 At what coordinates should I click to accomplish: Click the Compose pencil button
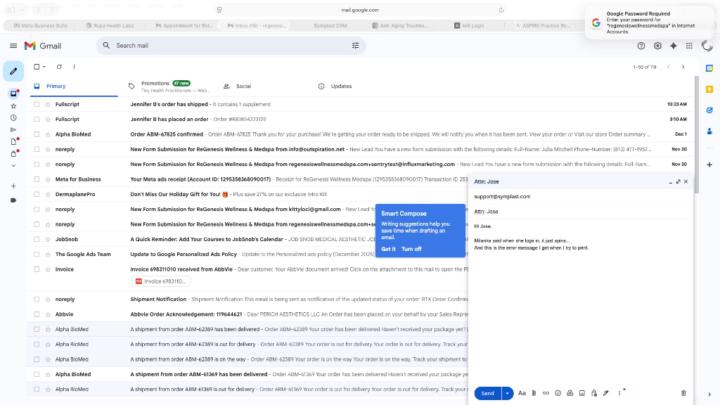13,71
